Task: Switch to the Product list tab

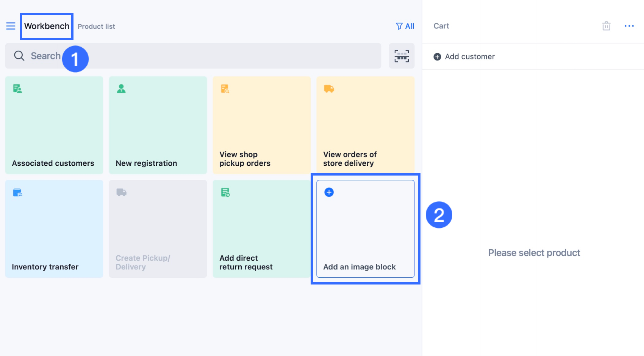Action: click(x=96, y=26)
